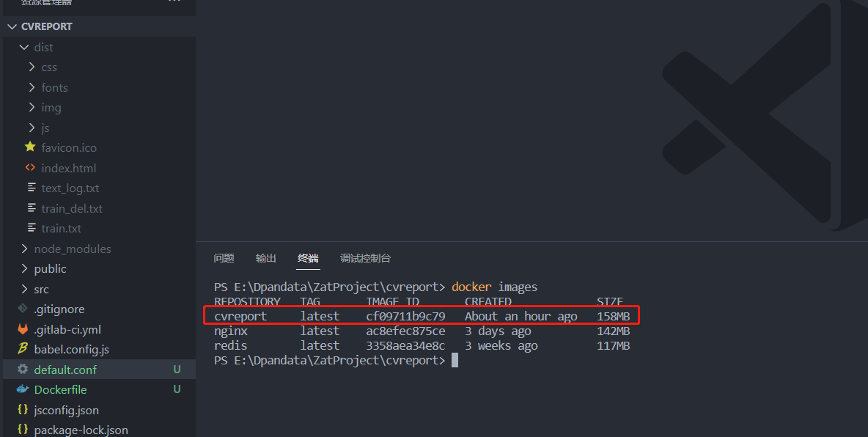Expand the src folder
Image resolution: width=868 pixels, height=437 pixels.
(x=24, y=289)
